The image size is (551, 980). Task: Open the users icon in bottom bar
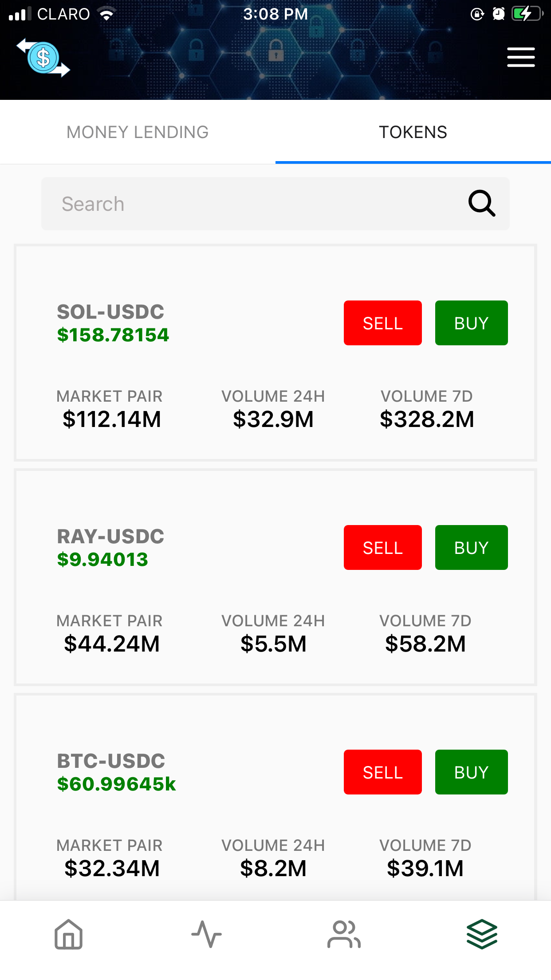pyautogui.click(x=344, y=934)
